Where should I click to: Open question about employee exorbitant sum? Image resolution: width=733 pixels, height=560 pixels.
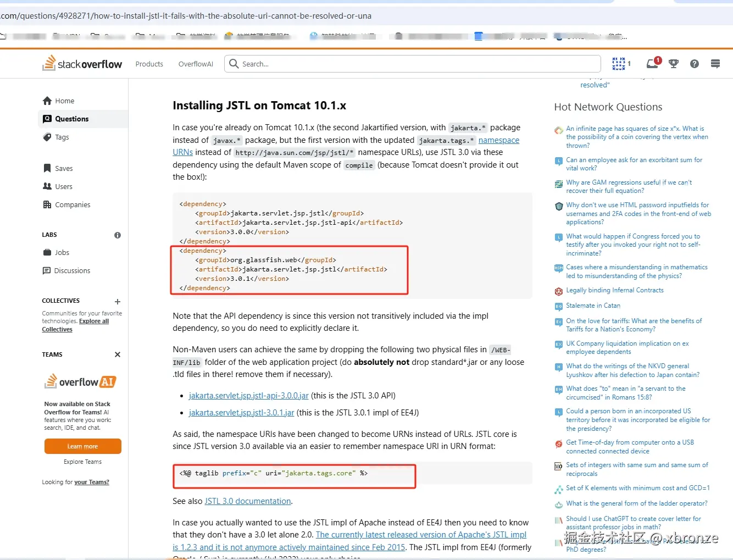coord(634,164)
